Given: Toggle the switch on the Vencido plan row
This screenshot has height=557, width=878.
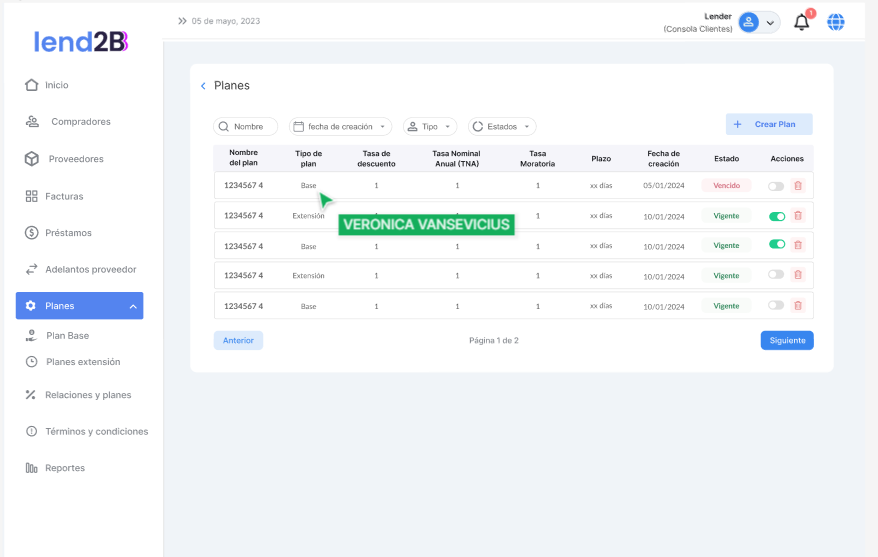Looking at the screenshot, I should click(x=776, y=185).
